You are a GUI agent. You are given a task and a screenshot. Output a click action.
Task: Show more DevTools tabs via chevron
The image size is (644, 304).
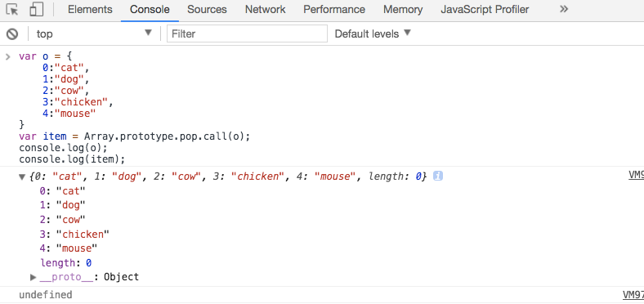pyautogui.click(x=564, y=9)
